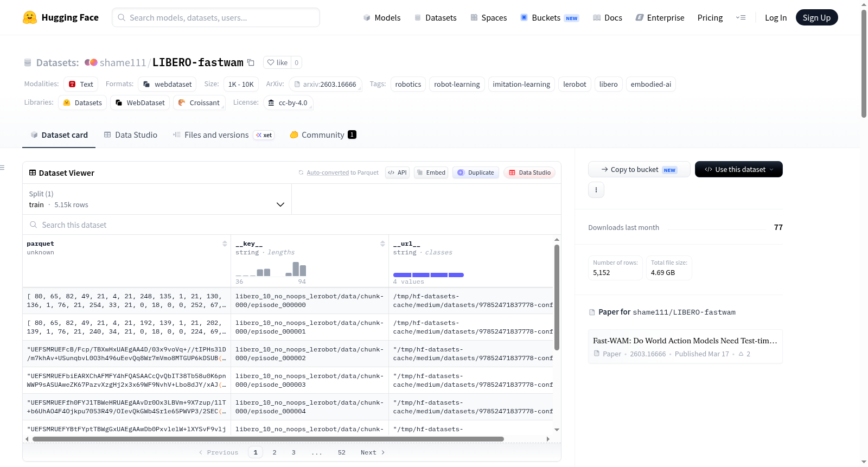The image size is (868, 467).
Task: Focus the main search models field
Action: (x=216, y=17)
